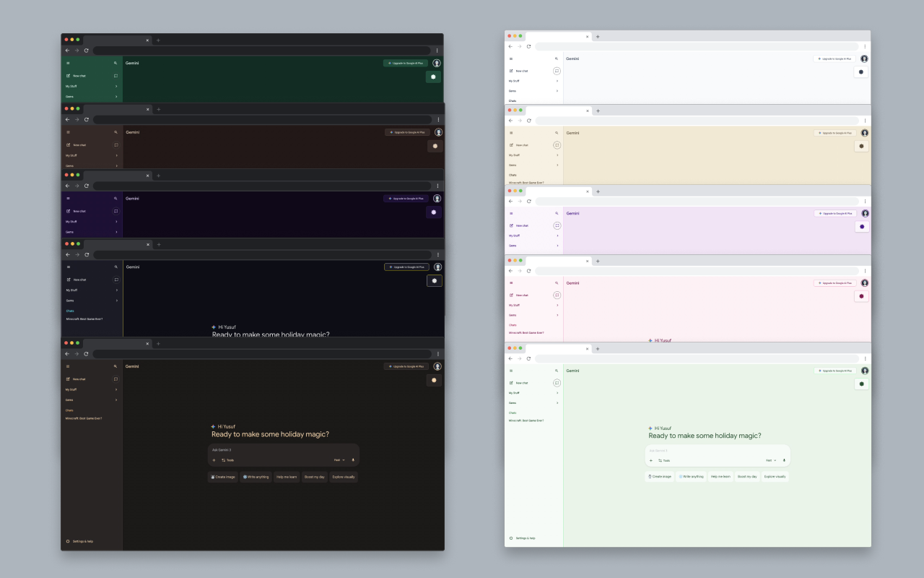This screenshot has height=578, width=924.
Task: Select the browser tab in the dark green window
Action: click(117, 40)
